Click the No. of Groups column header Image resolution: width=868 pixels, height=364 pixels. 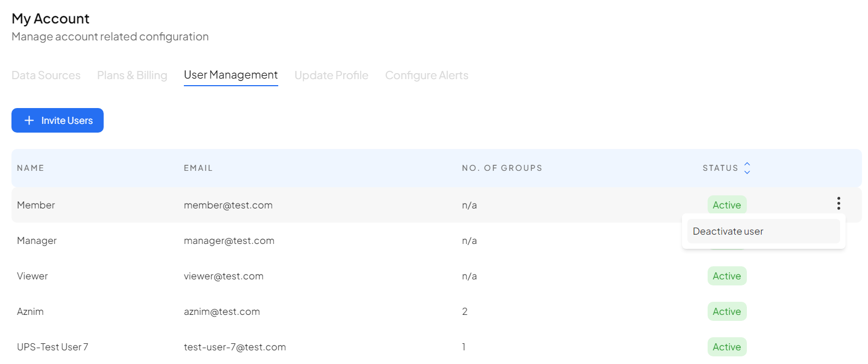(x=502, y=168)
